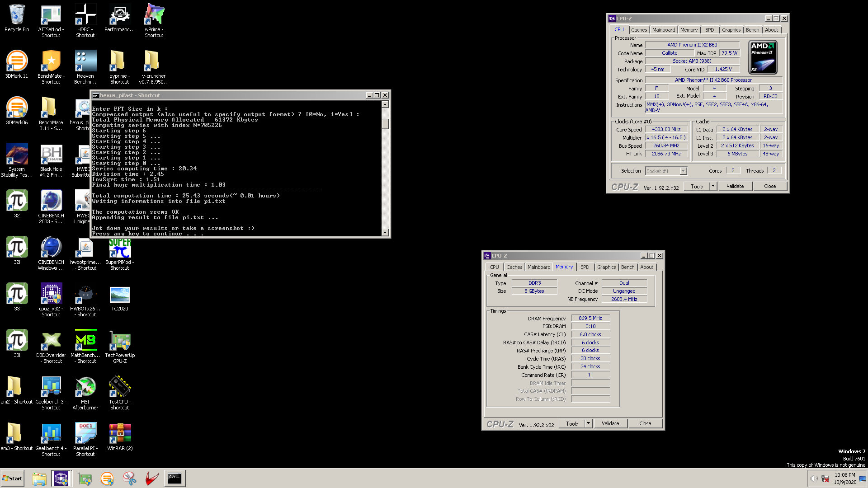Click the NB Frequency value 2608.4 MHz
This screenshot has width=868, height=488.
click(624, 299)
